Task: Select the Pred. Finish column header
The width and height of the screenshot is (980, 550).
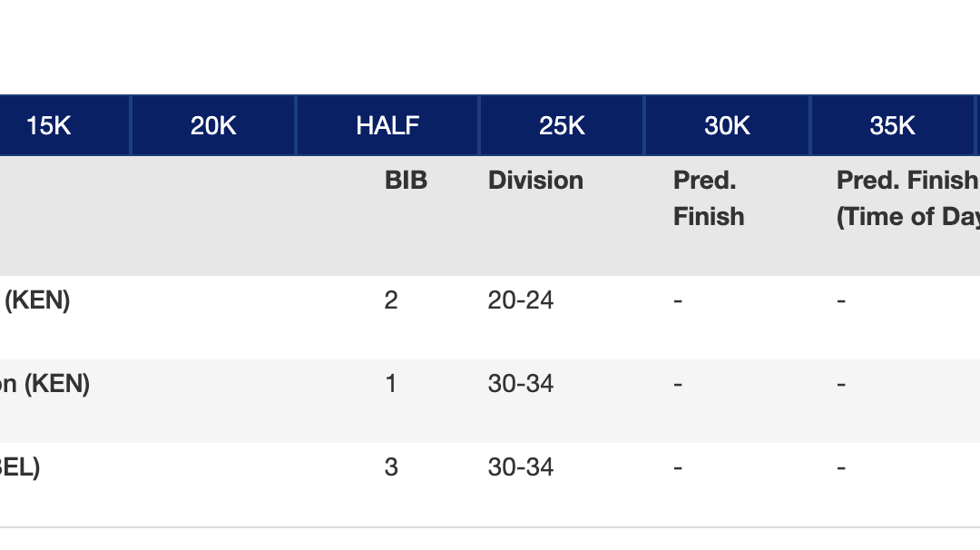Action: coord(708,199)
